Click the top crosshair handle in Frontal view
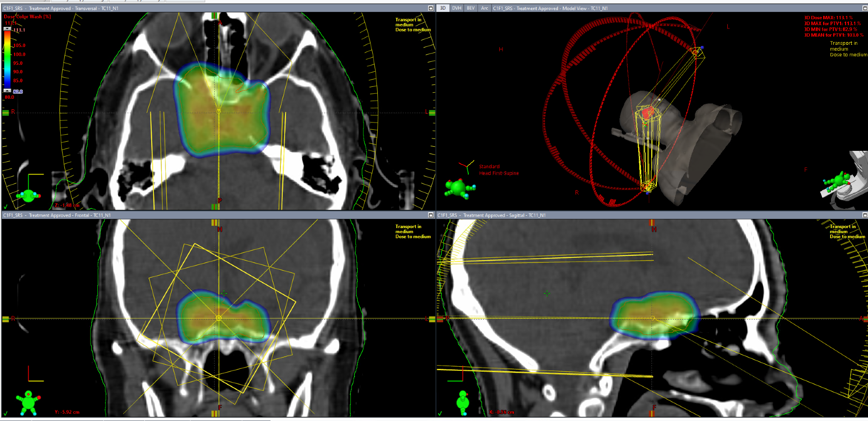 (215, 223)
